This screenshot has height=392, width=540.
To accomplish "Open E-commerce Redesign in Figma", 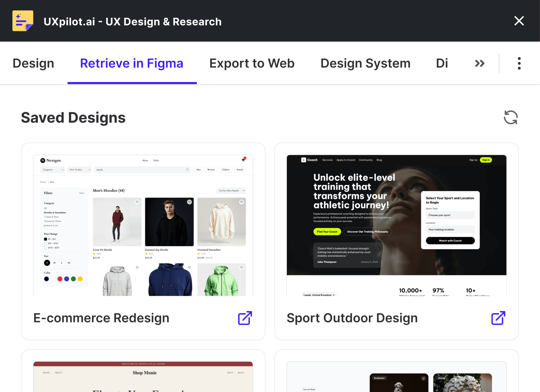I will [x=244, y=318].
